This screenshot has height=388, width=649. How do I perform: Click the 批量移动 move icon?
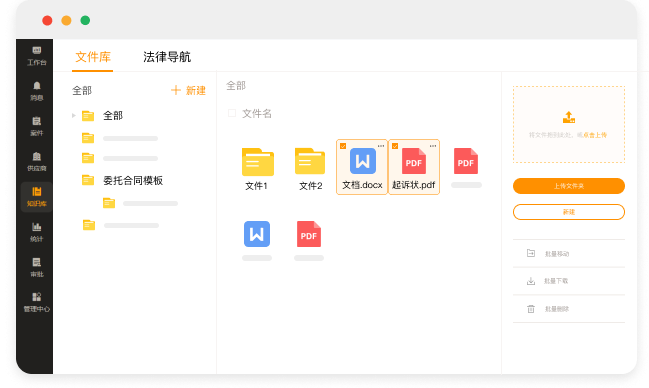pyautogui.click(x=531, y=253)
